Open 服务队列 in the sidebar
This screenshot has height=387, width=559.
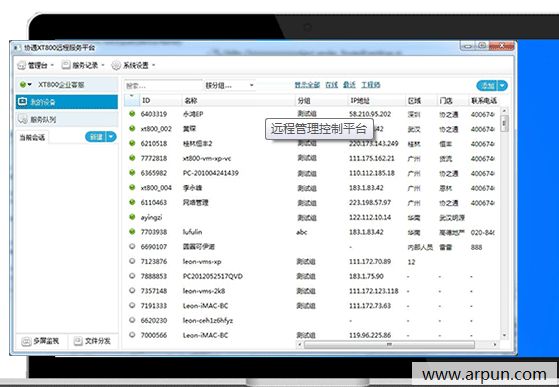click(67, 119)
